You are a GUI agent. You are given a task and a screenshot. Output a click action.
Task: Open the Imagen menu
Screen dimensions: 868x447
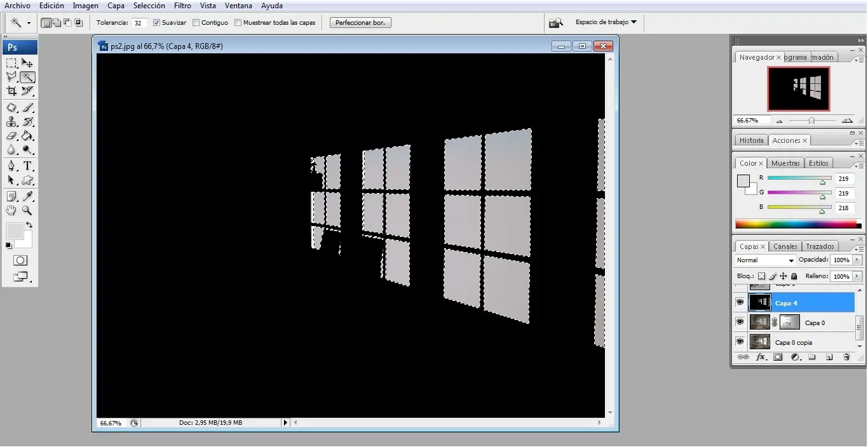[x=85, y=6]
